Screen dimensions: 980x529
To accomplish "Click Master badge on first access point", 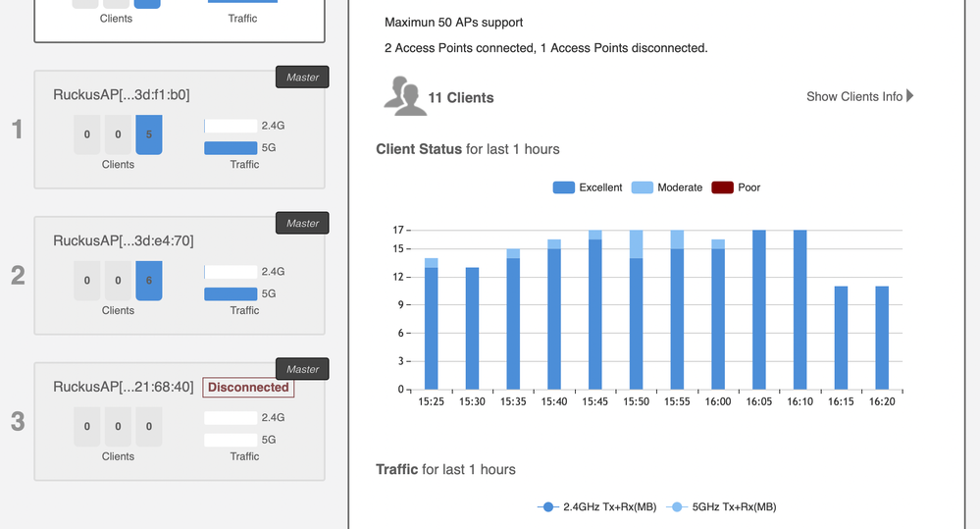I will click(302, 78).
